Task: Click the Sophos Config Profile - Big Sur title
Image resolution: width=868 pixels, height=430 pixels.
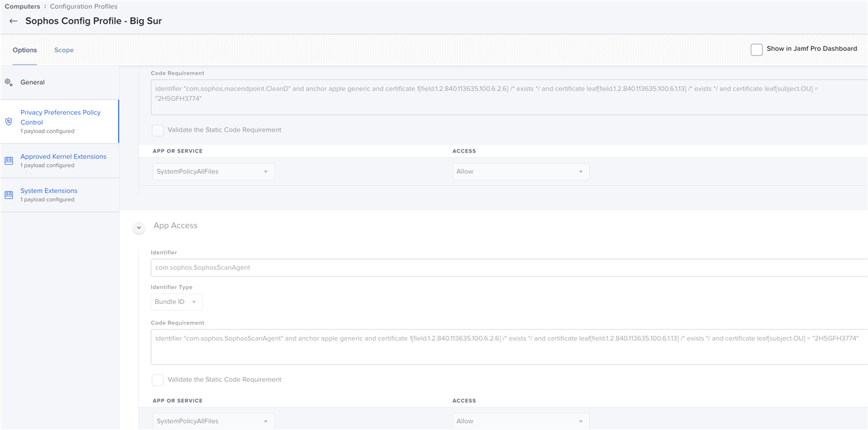Action: pos(94,21)
